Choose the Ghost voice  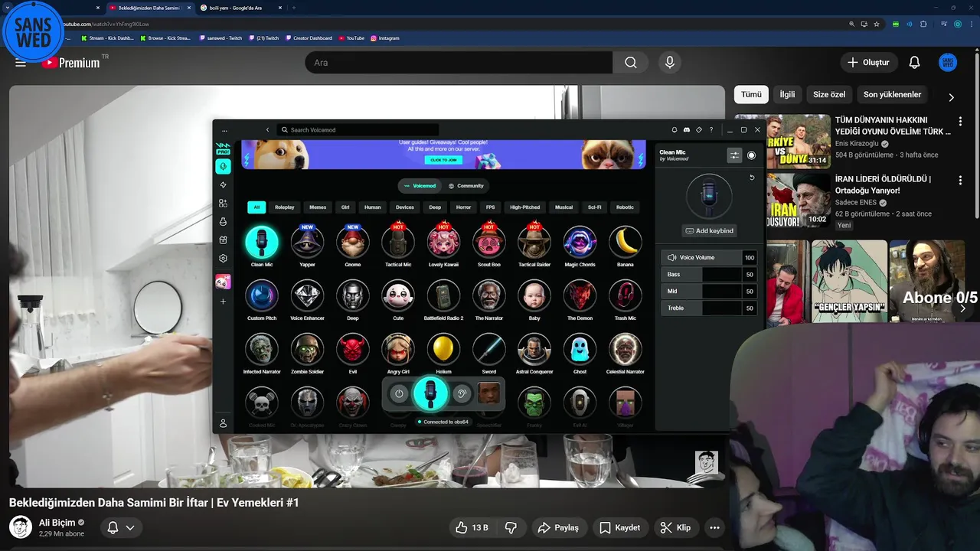[580, 350]
